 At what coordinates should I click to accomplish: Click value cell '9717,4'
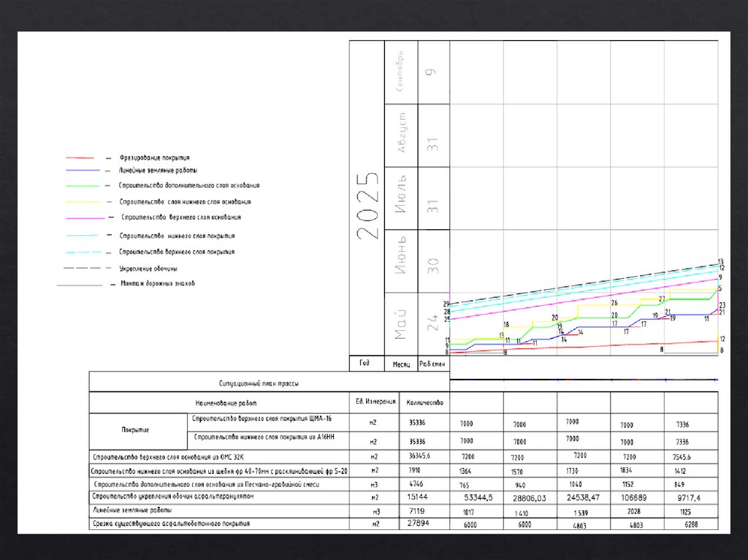[x=689, y=498]
